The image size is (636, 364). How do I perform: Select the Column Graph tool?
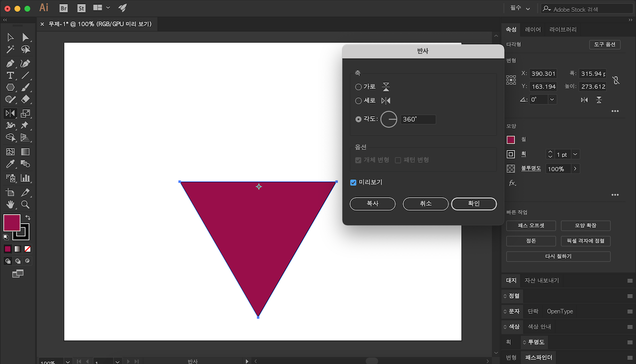(25, 178)
